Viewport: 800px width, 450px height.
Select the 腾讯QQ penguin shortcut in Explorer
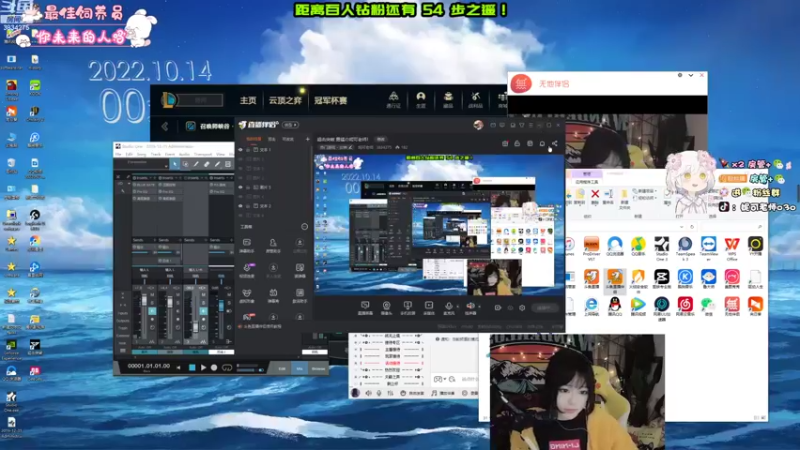pos(614,307)
